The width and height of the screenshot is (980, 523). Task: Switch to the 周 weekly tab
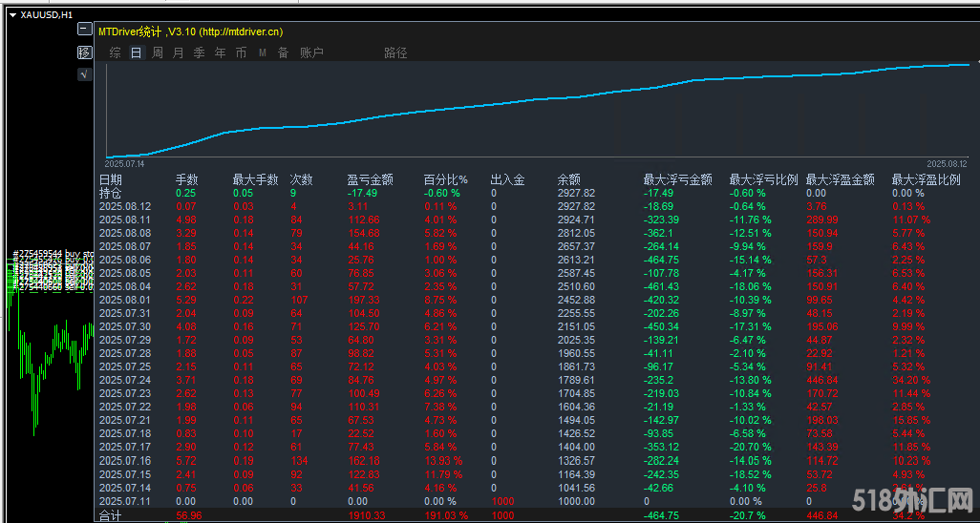(x=157, y=53)
